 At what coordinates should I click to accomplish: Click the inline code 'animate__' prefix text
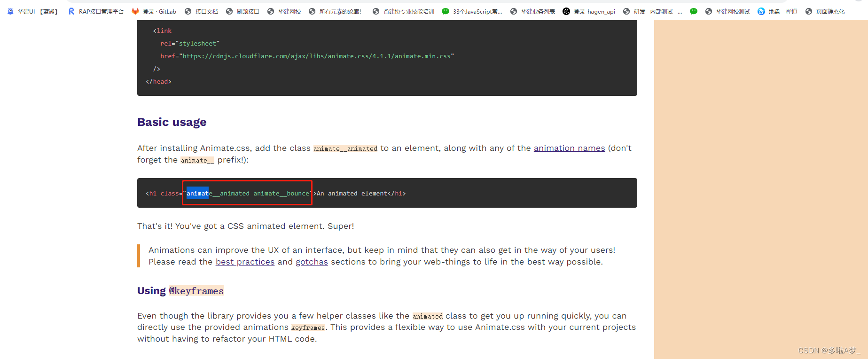tap(197, 160)
